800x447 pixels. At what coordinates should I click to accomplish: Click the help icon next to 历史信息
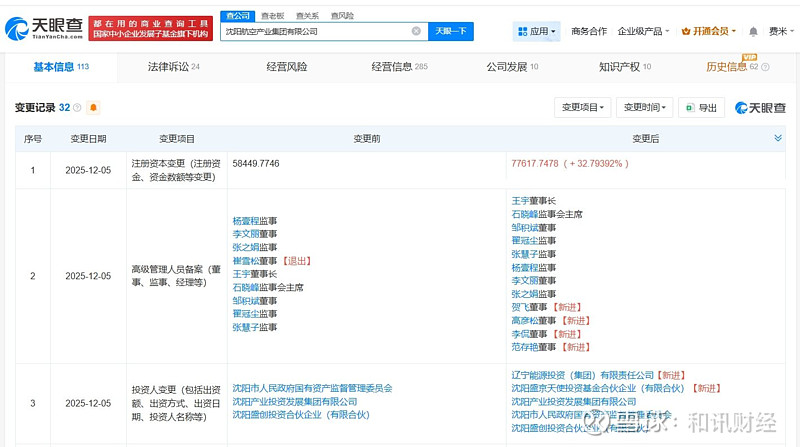coord(765,67)
